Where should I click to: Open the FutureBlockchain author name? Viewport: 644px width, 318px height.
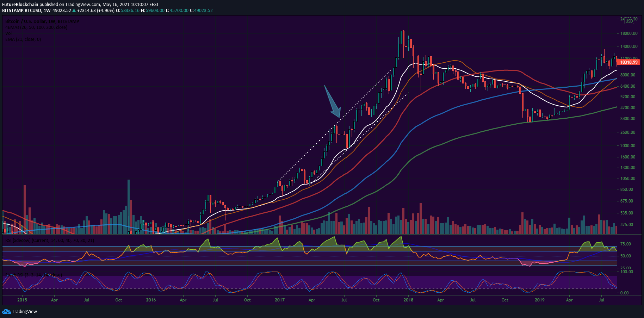click(20, 5)
